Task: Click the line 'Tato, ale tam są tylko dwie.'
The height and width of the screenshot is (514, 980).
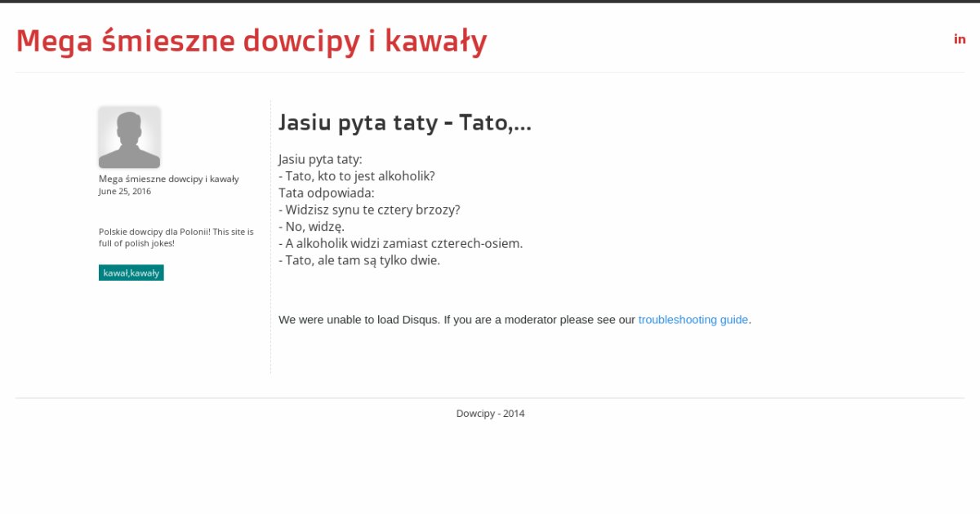Action: point(363,260)
